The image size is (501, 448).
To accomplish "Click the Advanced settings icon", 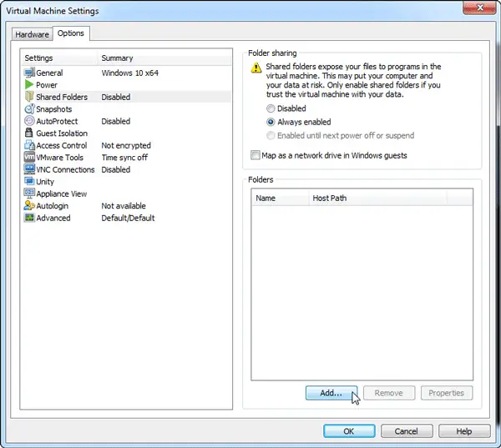I will coord(29,218).
